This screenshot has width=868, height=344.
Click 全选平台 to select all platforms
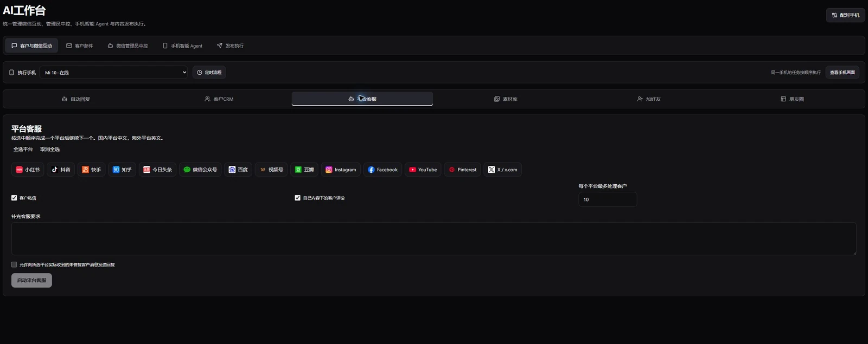pos(23,150)
